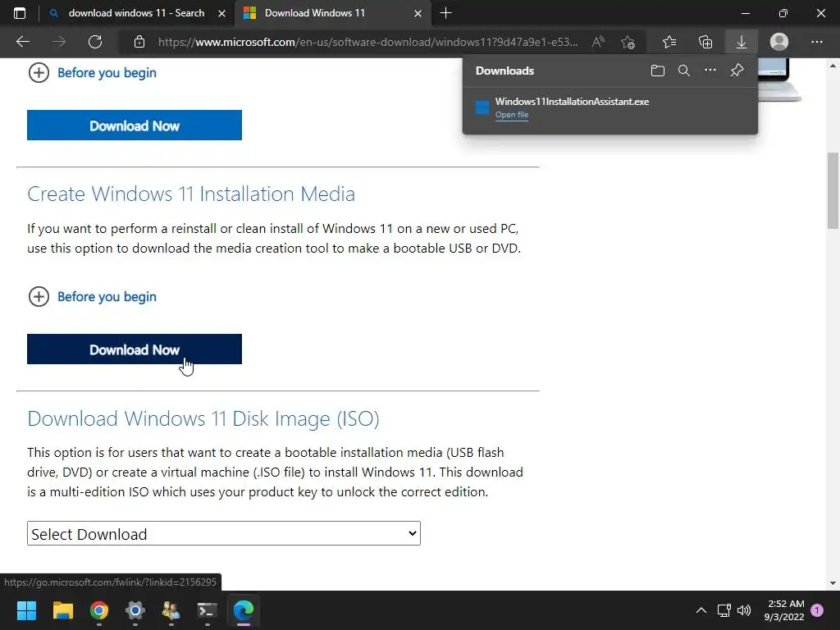The image size is (840, 630).
Task: Open the tab actions menu icon
Action: pos(20,13)
